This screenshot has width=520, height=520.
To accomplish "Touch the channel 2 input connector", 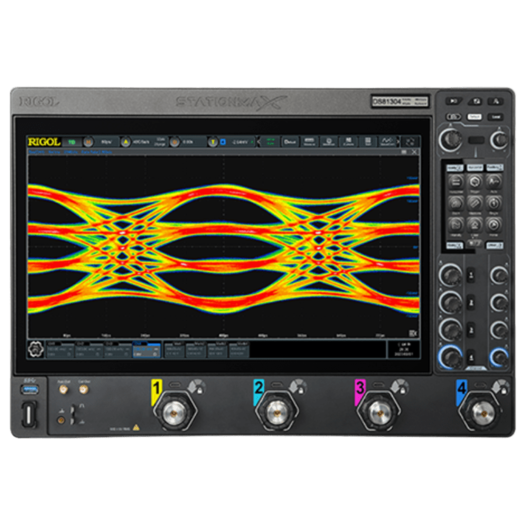I will pos(277,412).
